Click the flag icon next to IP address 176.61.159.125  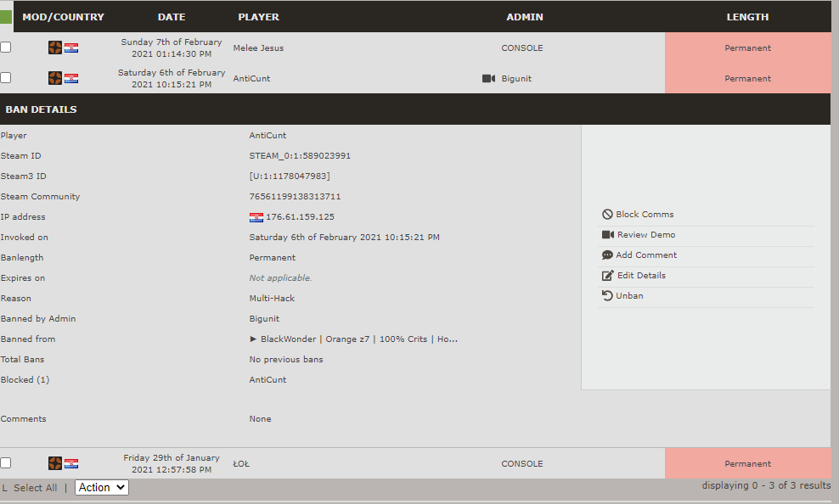[256, 217]
